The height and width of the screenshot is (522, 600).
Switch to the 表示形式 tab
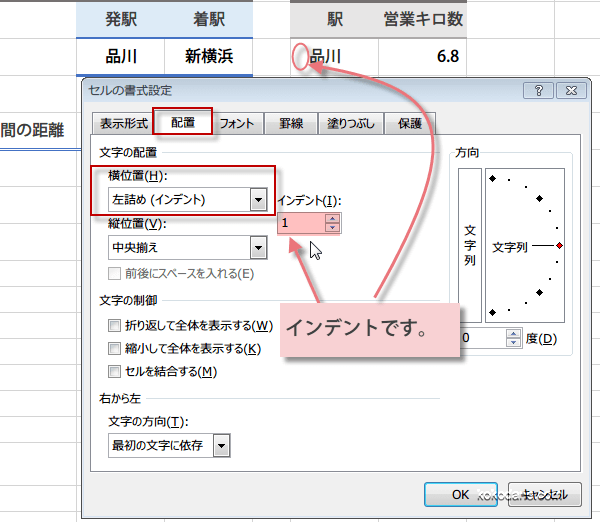click(x=123, y=123)
